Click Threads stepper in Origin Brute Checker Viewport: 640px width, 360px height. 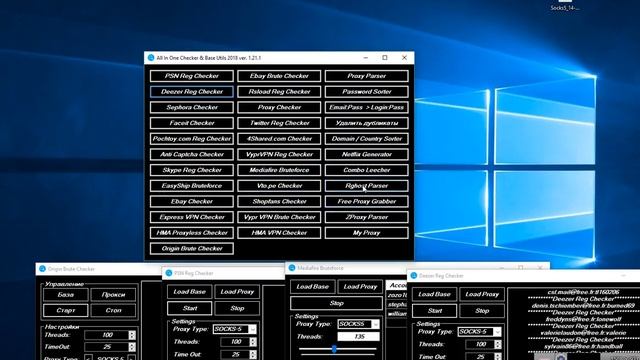coord(132,335)
